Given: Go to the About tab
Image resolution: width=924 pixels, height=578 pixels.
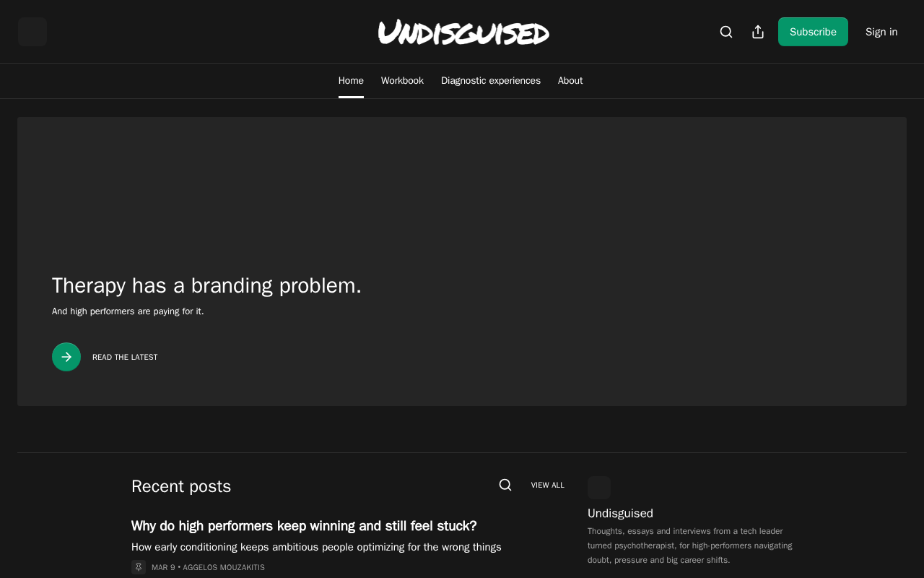Looking at the screenshot, I should (x=570, y=81).
